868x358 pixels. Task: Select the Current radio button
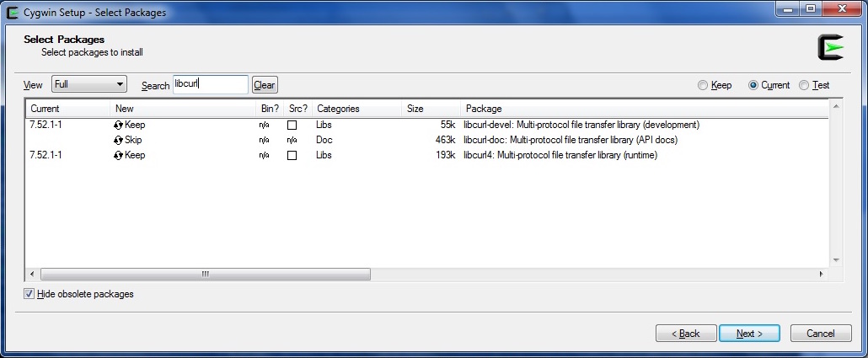click(x=753, y=85)
